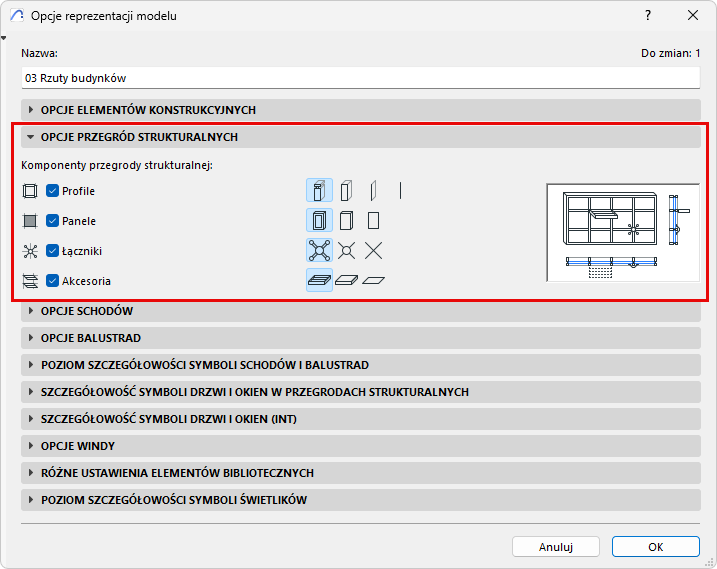Select single line Profile display icon

400,191
